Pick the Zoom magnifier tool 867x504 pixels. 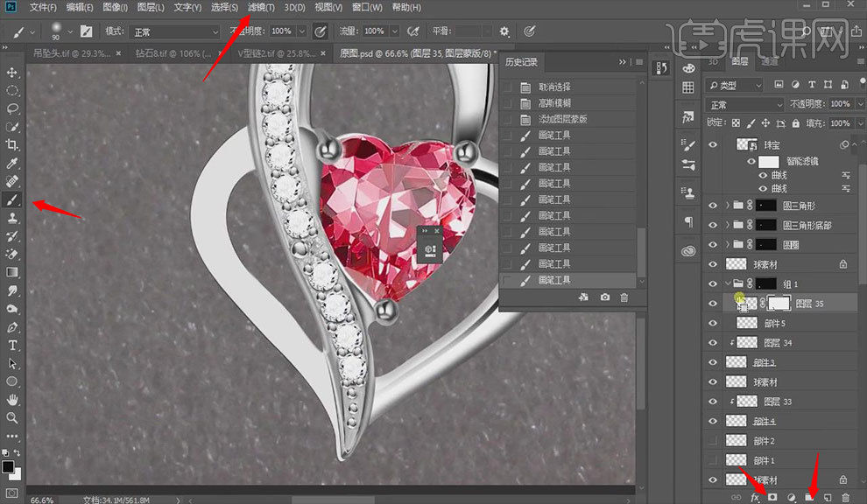pos(12,418)
